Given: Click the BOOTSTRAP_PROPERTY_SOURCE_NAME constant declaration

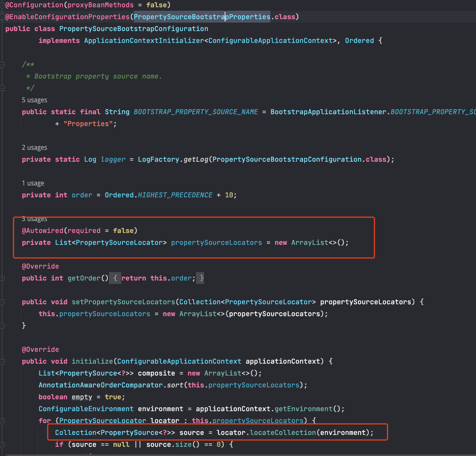Looking at the screenshot, I should 196,112.
